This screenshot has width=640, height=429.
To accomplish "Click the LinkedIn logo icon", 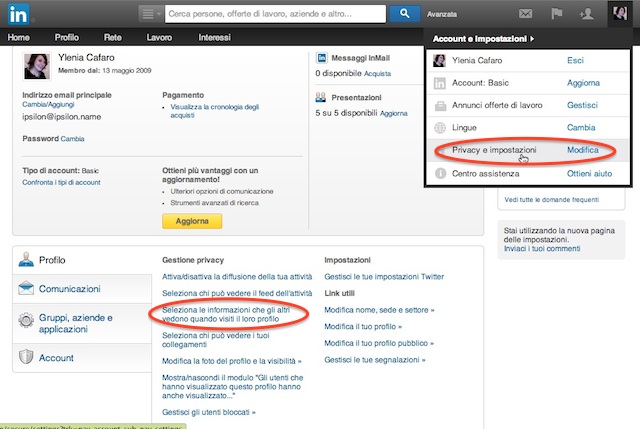I will pyautogui.click(x=18, y=13).
